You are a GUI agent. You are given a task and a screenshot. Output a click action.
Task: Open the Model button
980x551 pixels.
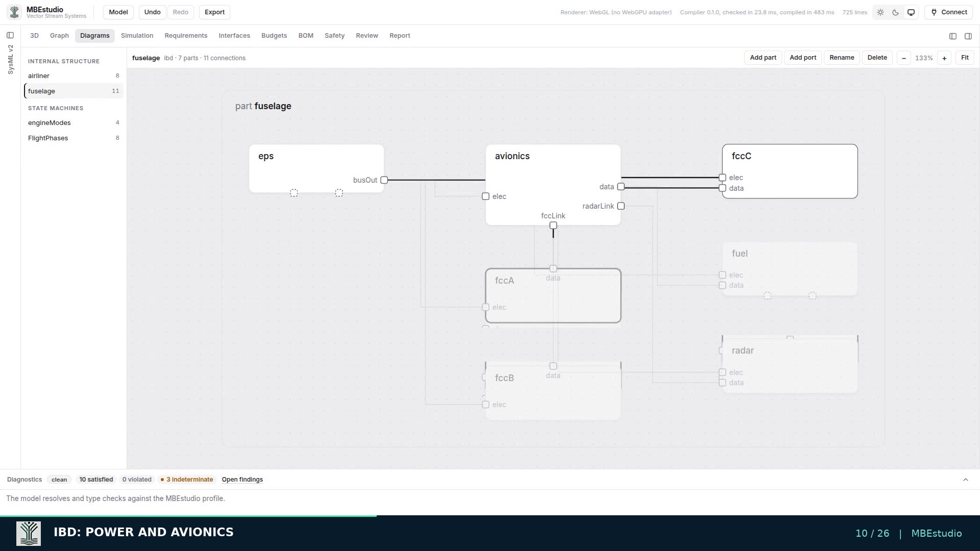pyautogui.click(x=118, y=12)
